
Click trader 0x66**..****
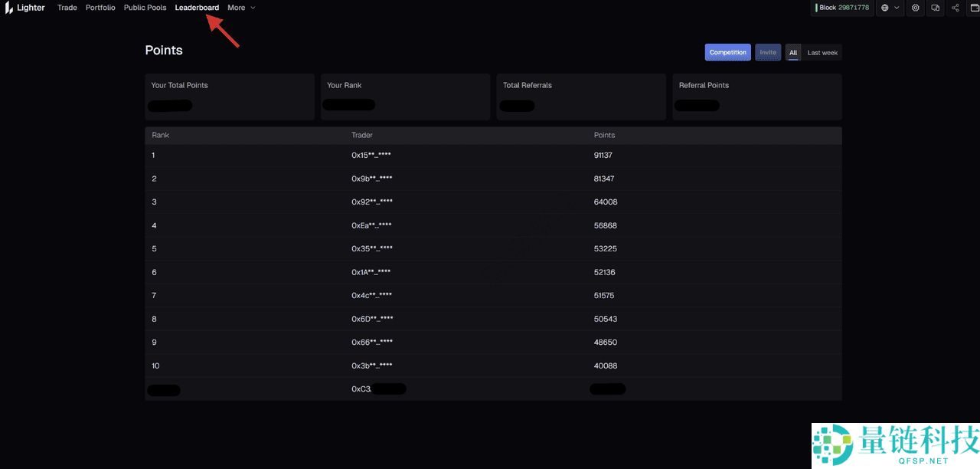point(372,342)
